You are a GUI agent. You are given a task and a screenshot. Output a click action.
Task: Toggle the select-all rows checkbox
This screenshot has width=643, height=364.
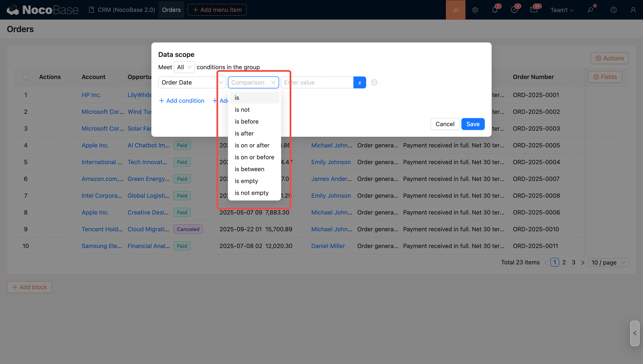(x=26, y=77)
